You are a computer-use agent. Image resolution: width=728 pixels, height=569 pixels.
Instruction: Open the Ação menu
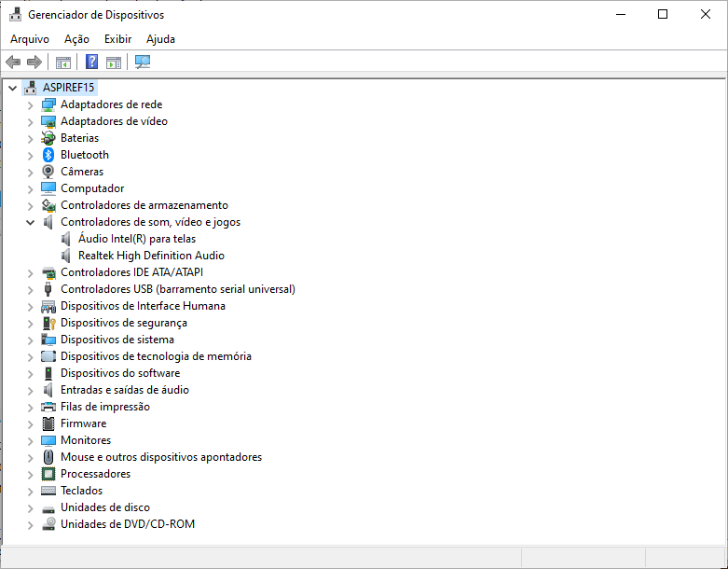click(x=76, y=39)
